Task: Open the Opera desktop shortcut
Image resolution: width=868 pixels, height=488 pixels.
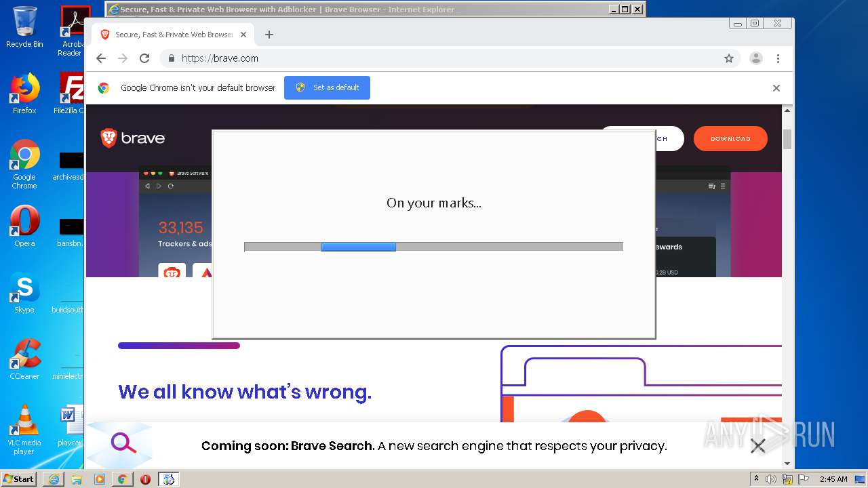Action: pos(24,226)
